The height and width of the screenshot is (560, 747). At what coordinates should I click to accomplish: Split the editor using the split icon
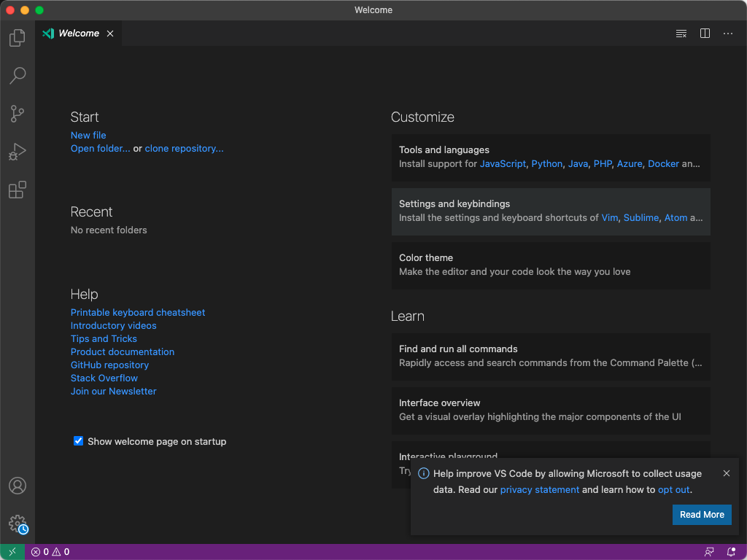tap(704, 34)
